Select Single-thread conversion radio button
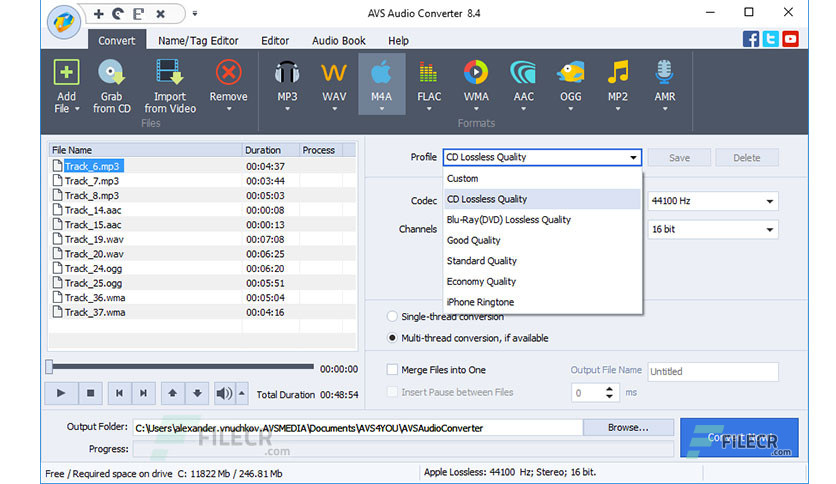The height and width of the screenshot is (484, 836). coord(392,317)
